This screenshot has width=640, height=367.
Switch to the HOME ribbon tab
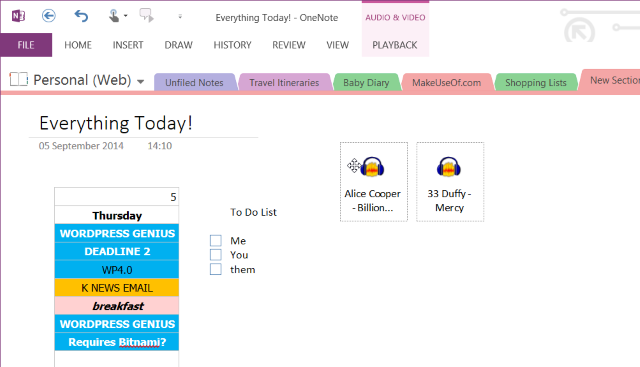(x=78, y=45)
